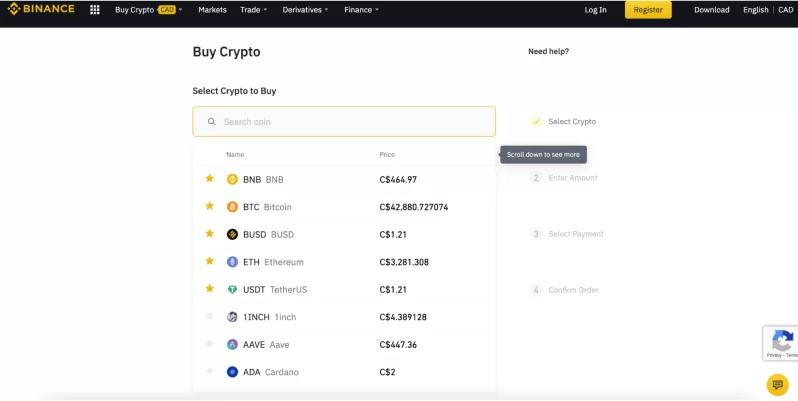The width and height of the screenshot is (798, 401).
Task: Click the Bitcoin coin icon
Action: pos(232,207)
